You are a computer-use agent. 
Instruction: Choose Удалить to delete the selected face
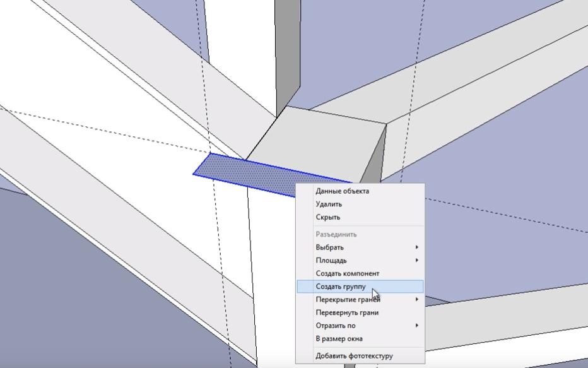329,205
